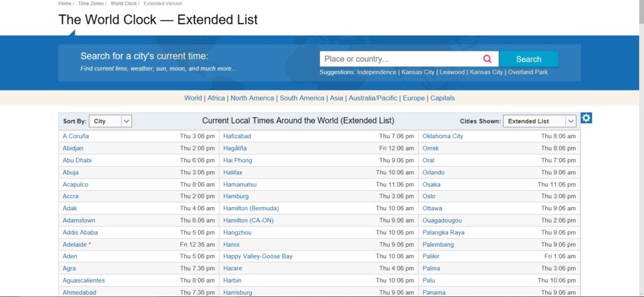Open the Abu Dhabi city link

click(77, 160)
